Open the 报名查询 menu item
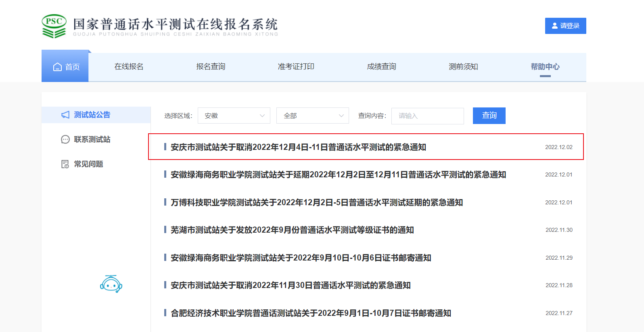The height and width of the screenshot is (332, 644). pyautogui.click(x=211, y=67)
